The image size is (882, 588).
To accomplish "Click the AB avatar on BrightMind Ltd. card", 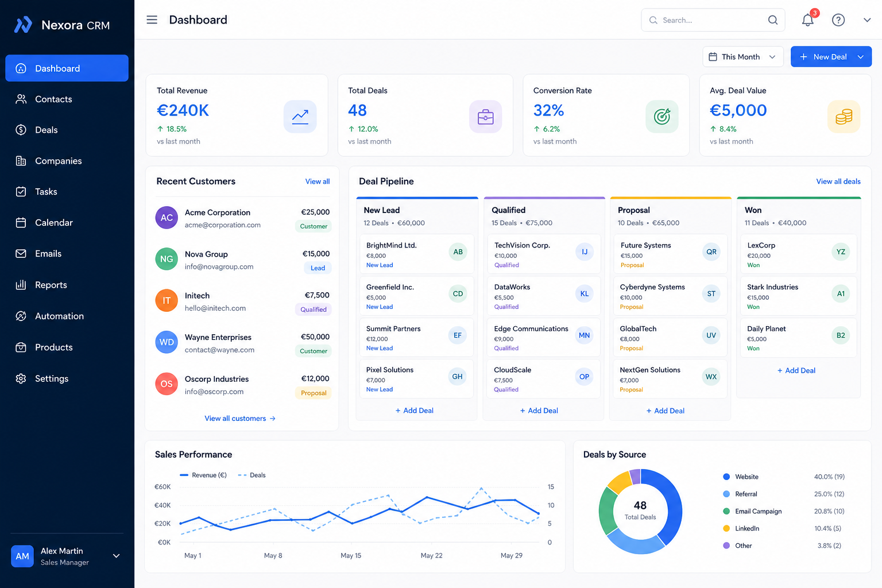I will [458, 252].
